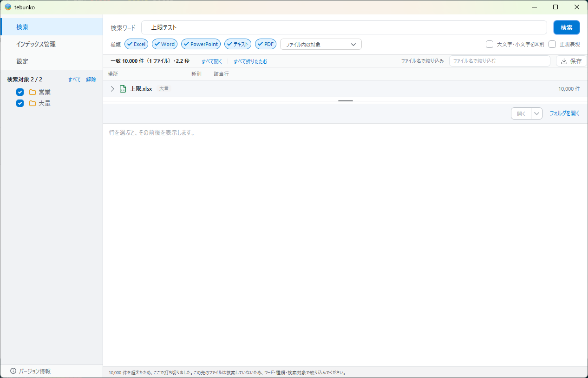This screenshot has width=588, height=378.
Task: Click the tebunko app icon in title bar
Action: click(8, 7)
